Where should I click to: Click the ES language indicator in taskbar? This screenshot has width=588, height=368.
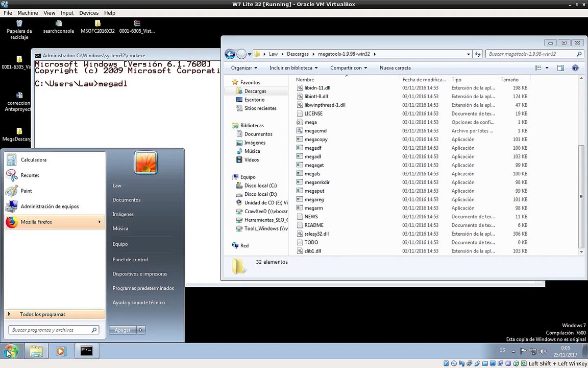(502, 350)
